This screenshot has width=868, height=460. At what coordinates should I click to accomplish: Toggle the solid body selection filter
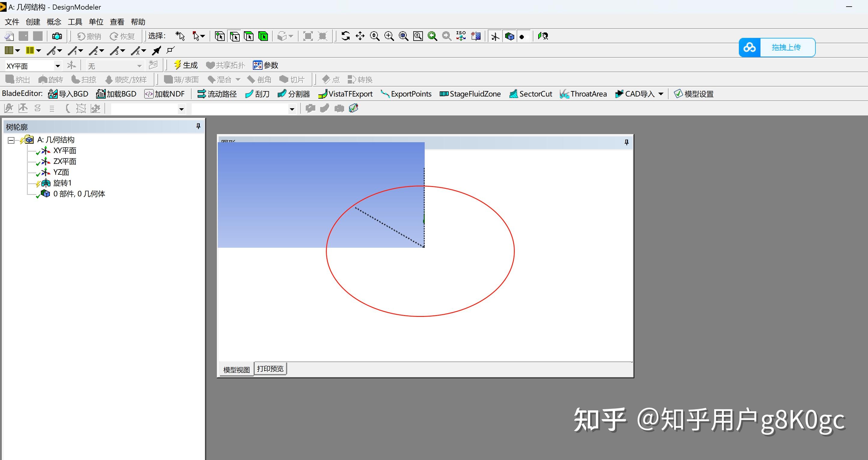[x=263, y=36]
